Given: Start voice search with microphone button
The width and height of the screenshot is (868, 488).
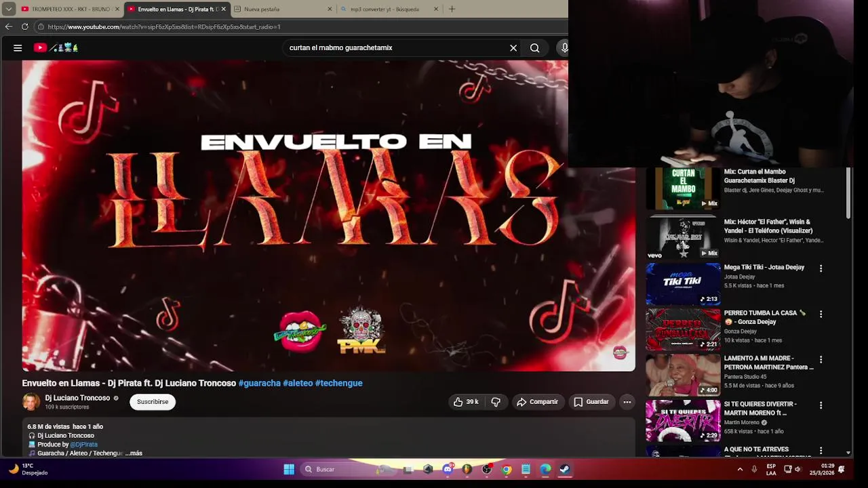Looking at the screenshot, I should 564,48.
